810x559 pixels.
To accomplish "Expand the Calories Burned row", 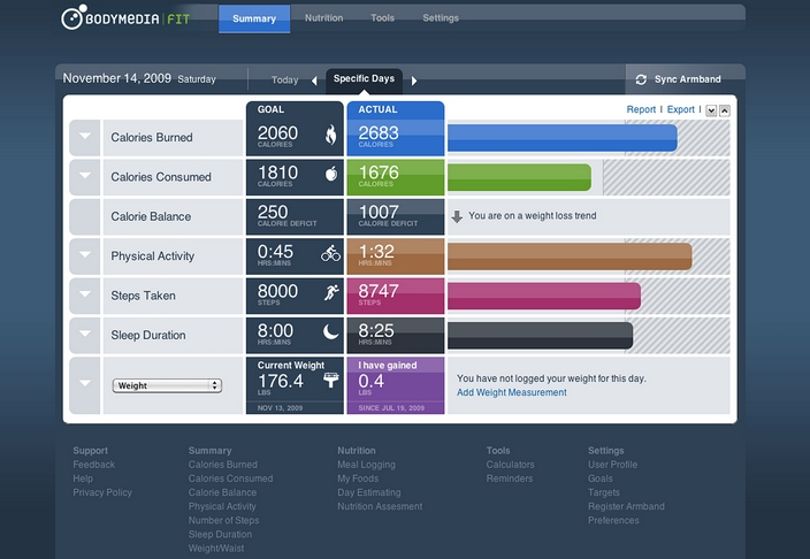I will point(85,136).
